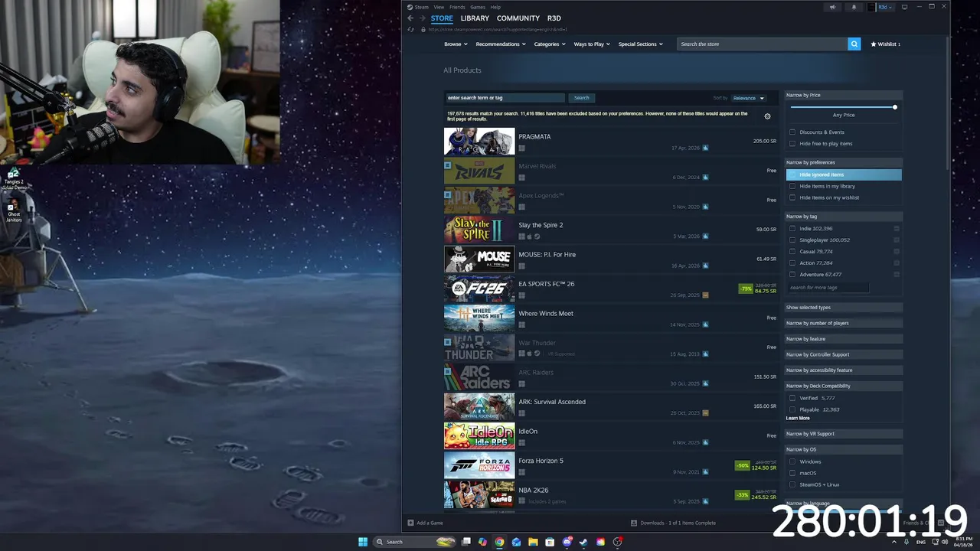Screen dimensions: 980x551
Task: Exclude the Indie tag with its minus icon
Action: tap(897, 228)
